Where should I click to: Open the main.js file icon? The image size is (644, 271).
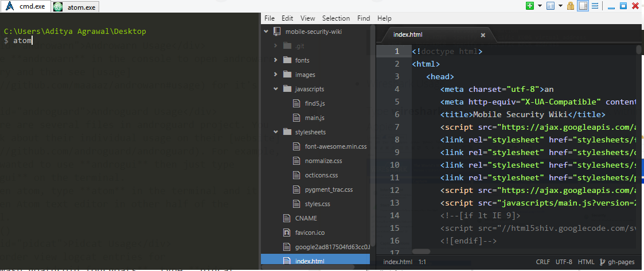(x=296, y=118)
